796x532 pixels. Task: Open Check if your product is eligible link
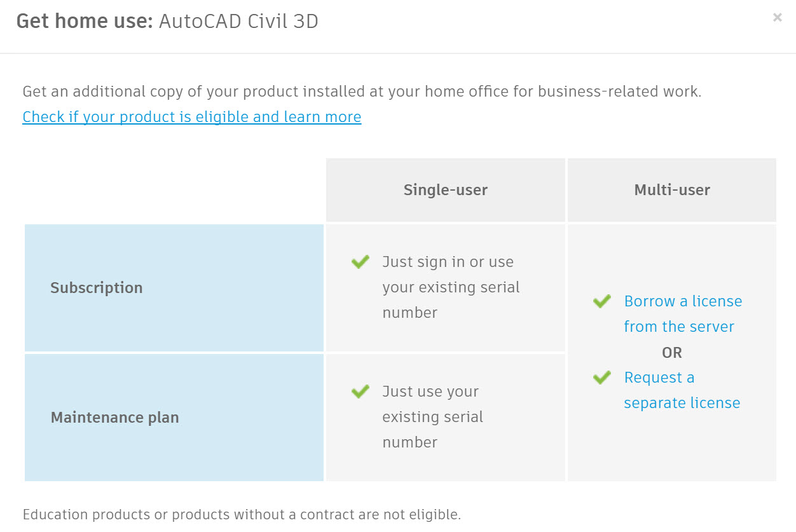coord(191,116)
